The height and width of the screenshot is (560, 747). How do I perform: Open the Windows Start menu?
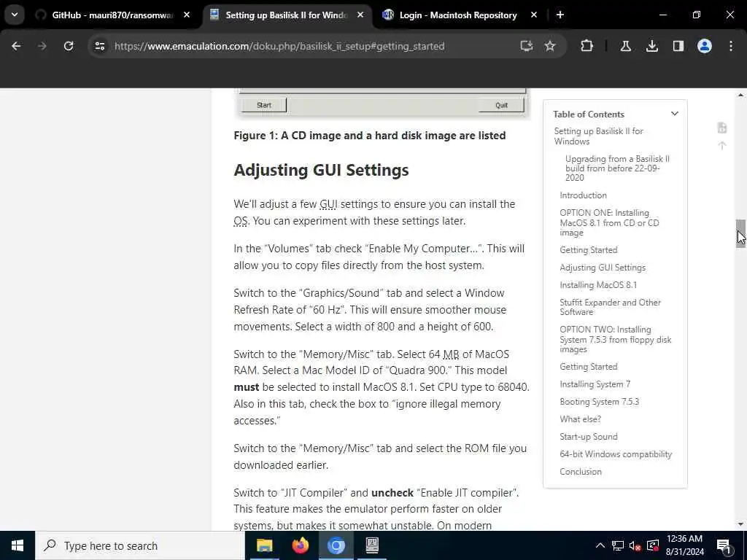coord(18,545)
